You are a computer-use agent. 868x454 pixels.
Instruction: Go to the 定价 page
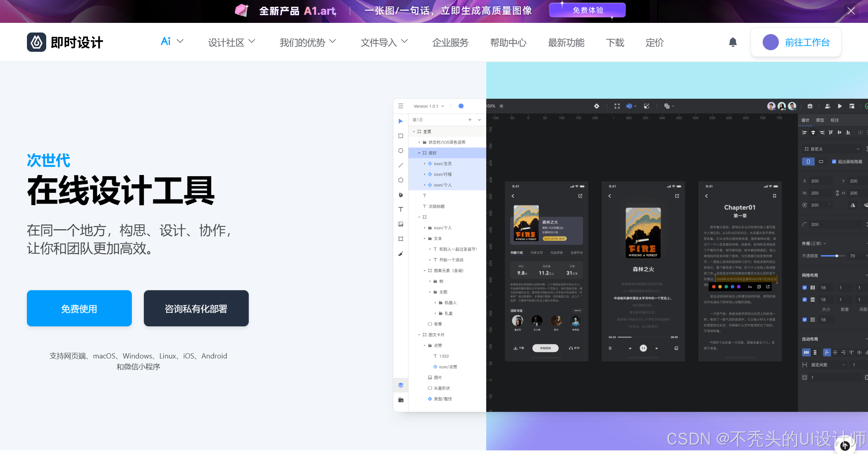click(x=654, y=43)
